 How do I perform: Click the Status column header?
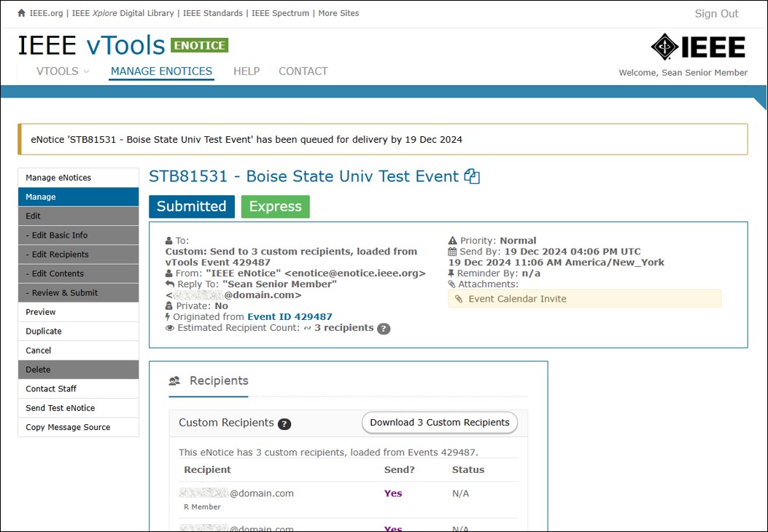pos(468,470)
